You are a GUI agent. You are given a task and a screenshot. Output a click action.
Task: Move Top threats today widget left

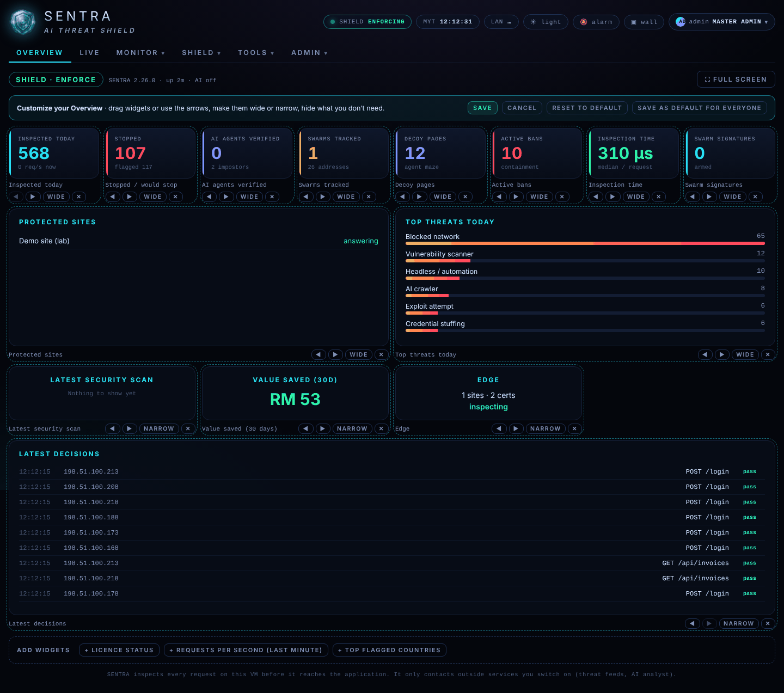coord(705,354)
